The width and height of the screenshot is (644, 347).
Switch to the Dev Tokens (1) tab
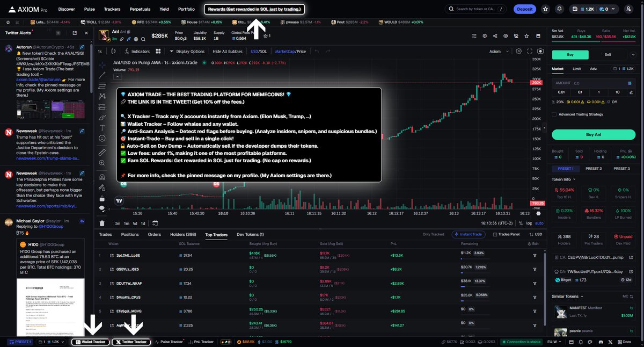click(x=250, y=234)
